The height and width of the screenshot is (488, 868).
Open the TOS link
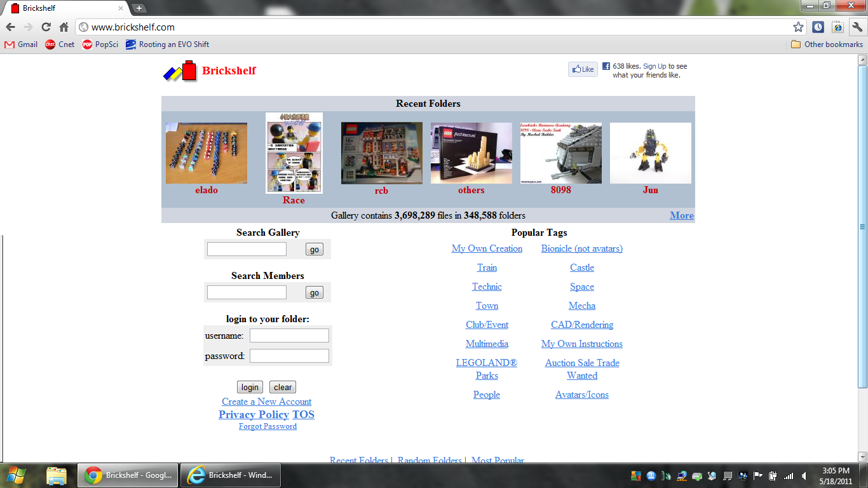tap(303, 414)
